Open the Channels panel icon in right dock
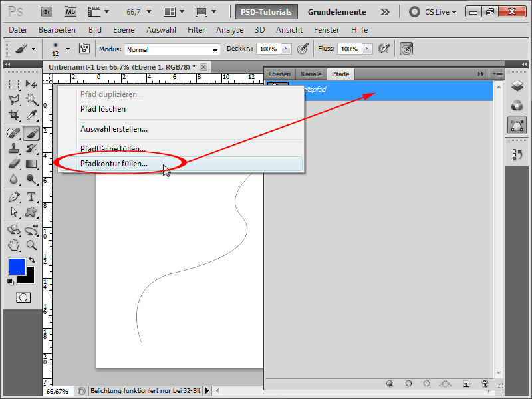532x399 pixels. pyautogui.click(x=517, y=106)
